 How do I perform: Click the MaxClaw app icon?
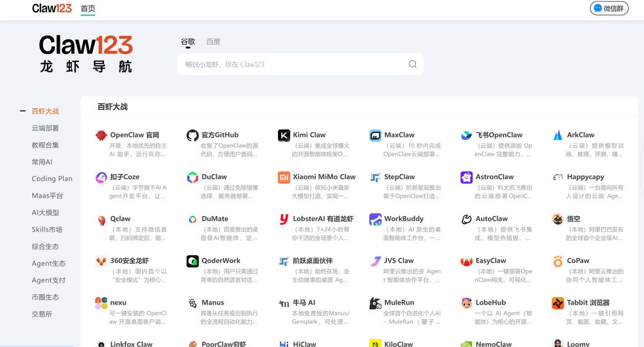coord(375,135)
